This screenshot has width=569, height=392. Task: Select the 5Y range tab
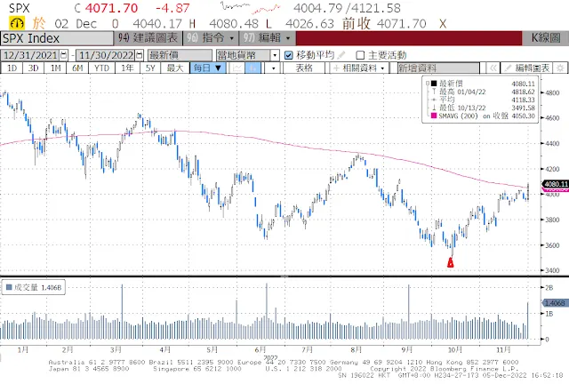click(x=150, y=68)
